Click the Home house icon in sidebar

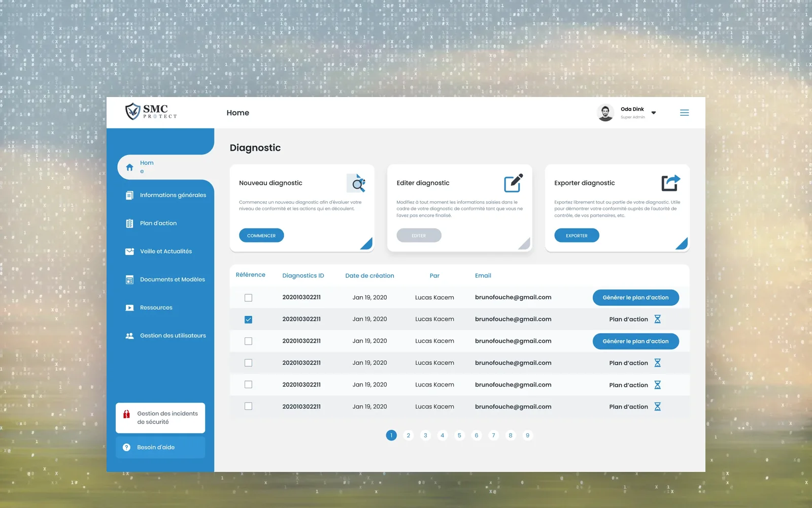click(x=129, y=167)
